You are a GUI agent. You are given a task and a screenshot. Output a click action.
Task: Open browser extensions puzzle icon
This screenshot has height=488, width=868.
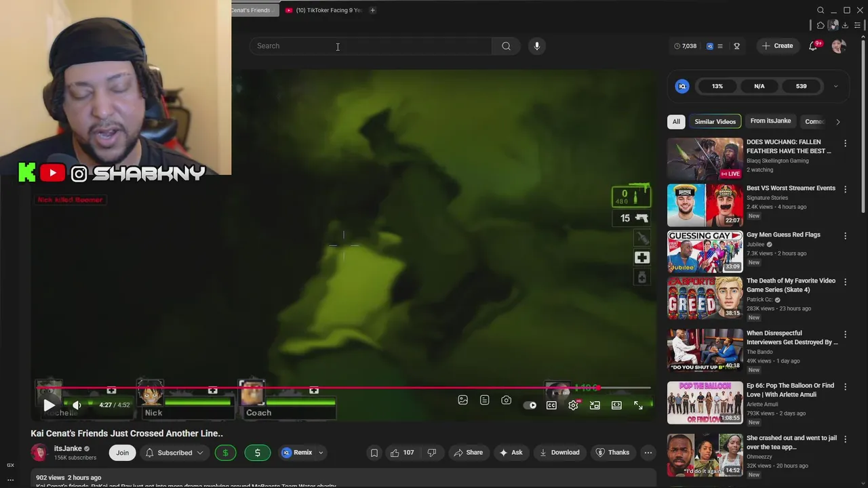pyautogui.click(x=821, y=26)
